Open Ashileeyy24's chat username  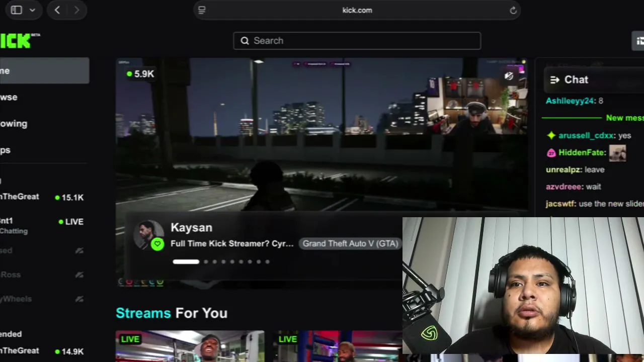(x=570, y=101)
